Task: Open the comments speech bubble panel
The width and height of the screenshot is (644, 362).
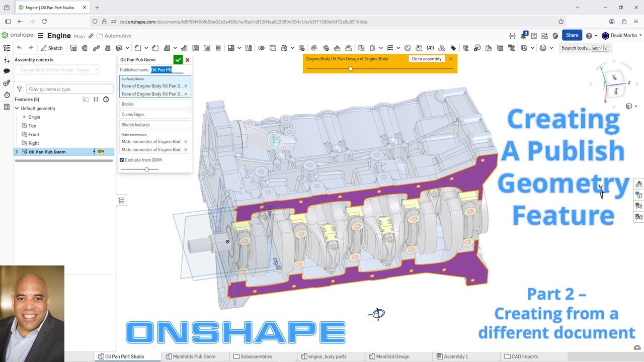Action: tap(7, 71)
